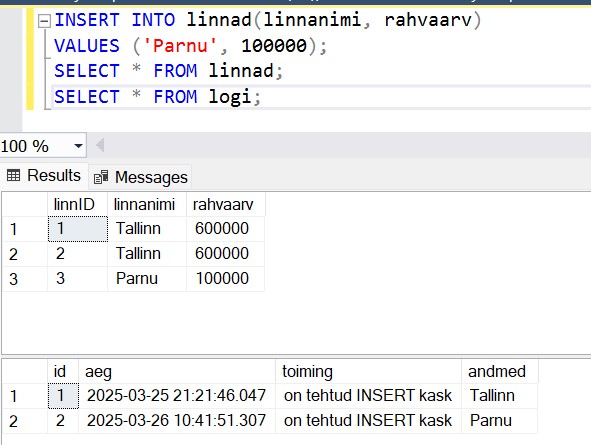Click the Messages tab icon
This screenshot has width=591, height=445.
tap(101, 177)
